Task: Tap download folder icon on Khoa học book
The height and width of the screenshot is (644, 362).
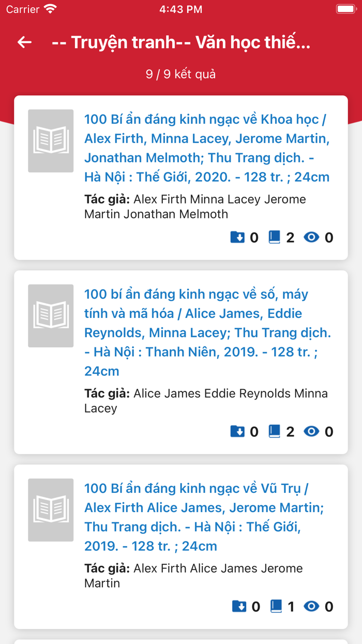Action: 237,238
